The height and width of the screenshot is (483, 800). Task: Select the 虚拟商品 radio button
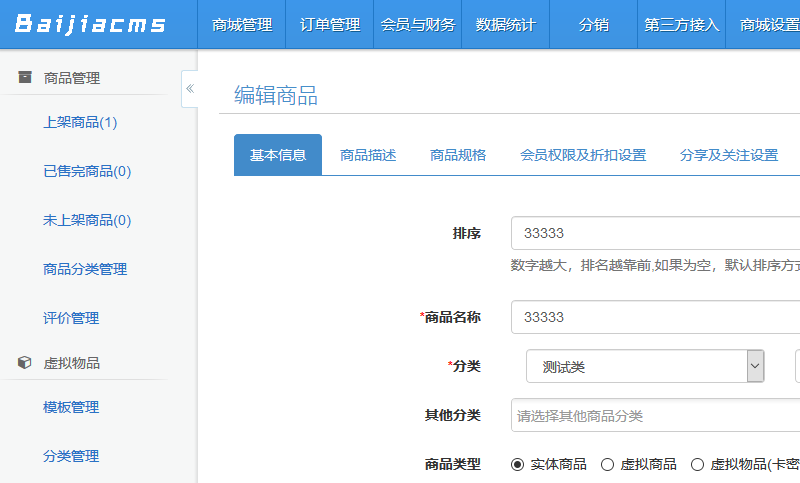[607, 464]
